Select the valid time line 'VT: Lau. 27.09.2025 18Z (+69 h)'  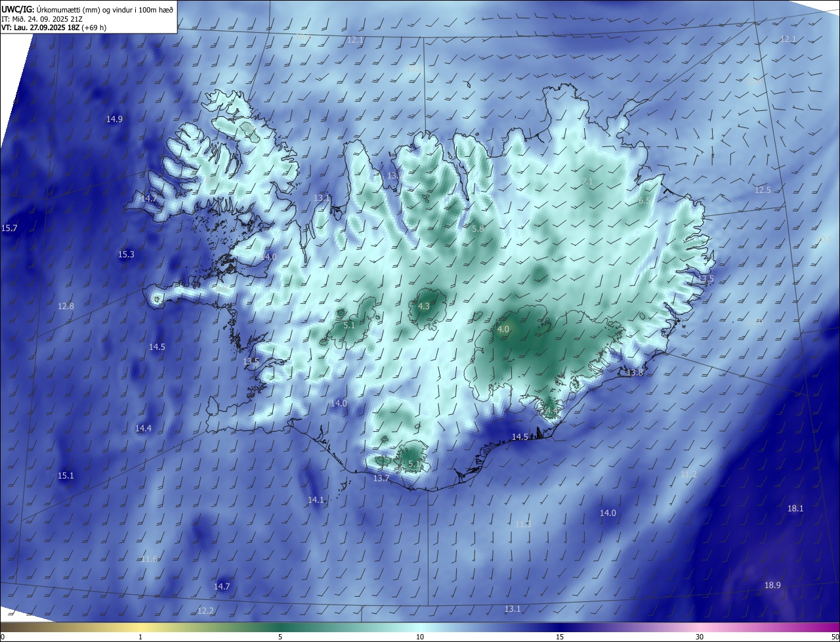pyautogui.click(x=54, y=28)
